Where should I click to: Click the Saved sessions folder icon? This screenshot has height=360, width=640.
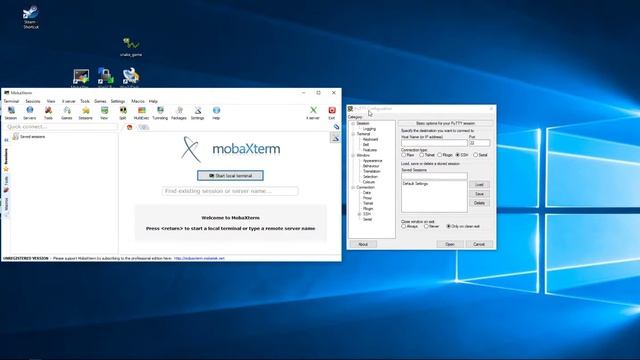pyautogui.click(x=16, y=137)
